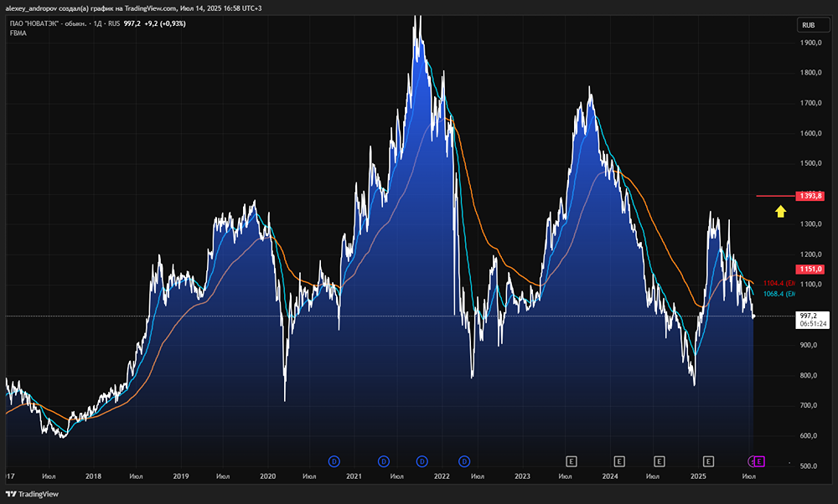Click the dividend marker from spring 2022
This screenshot has height=504, width=838.
[x=464, y=461]
